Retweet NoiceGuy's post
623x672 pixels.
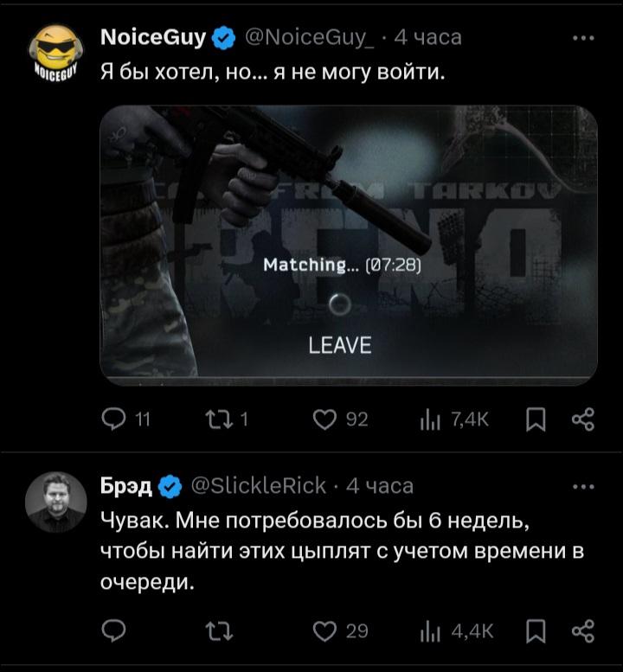[227, 419]
